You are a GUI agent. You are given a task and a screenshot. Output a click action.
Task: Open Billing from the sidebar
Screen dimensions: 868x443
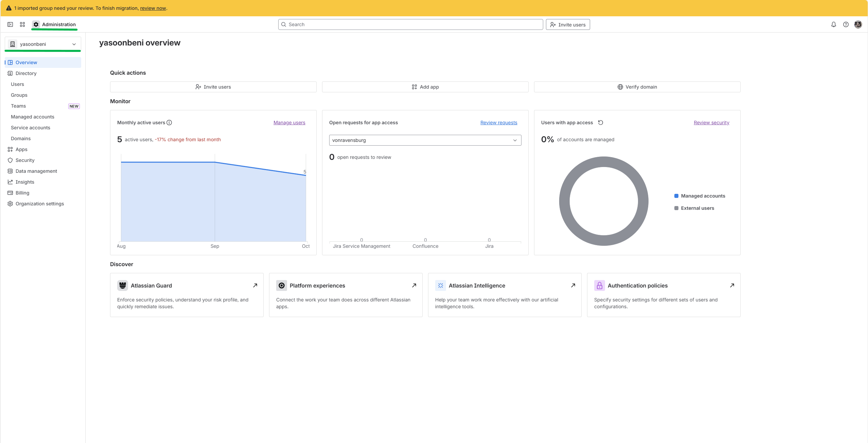click(22, 193)
